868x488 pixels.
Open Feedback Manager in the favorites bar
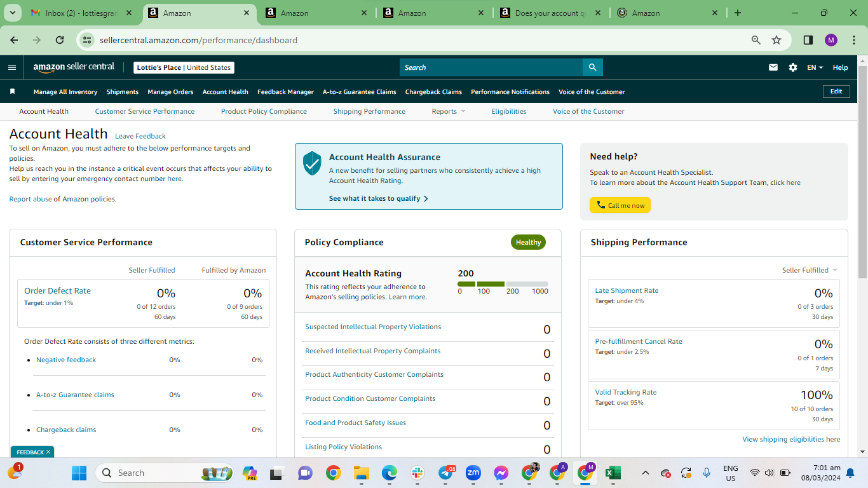point(285,91)
